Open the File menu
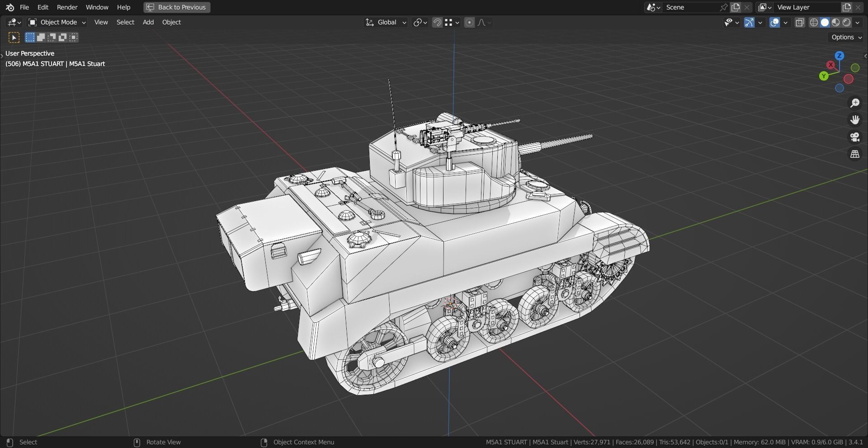 coord(24,7)
